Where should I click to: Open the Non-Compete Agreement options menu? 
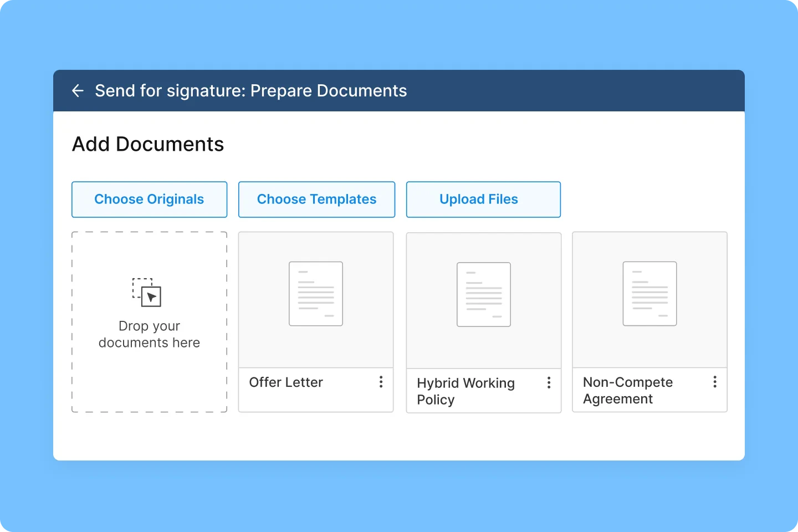715,382
